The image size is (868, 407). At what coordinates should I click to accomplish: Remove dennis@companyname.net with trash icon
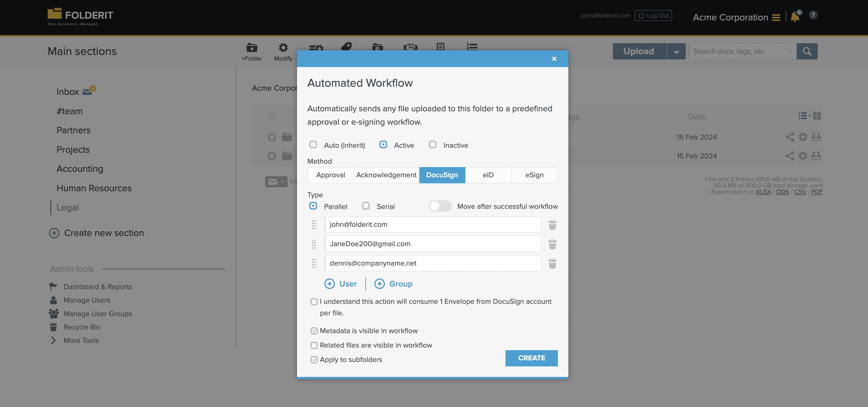pos(552,263)
